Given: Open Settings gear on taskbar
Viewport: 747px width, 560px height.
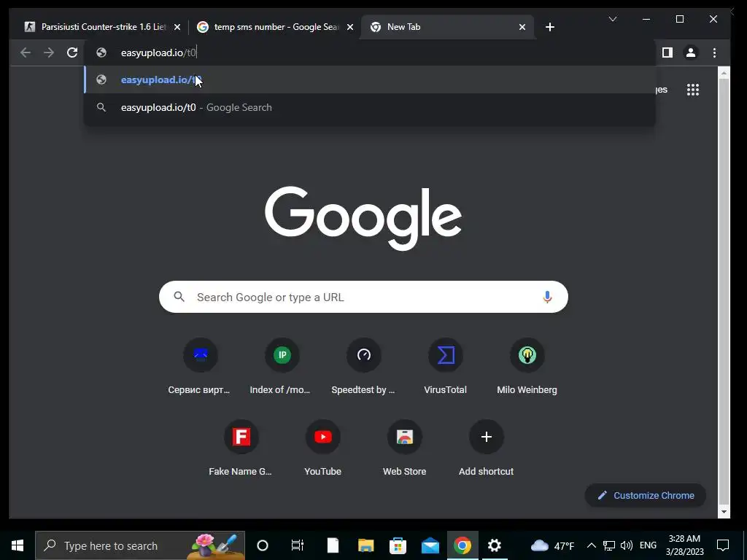Looking at the screenshot, I should tap(495, 545).
